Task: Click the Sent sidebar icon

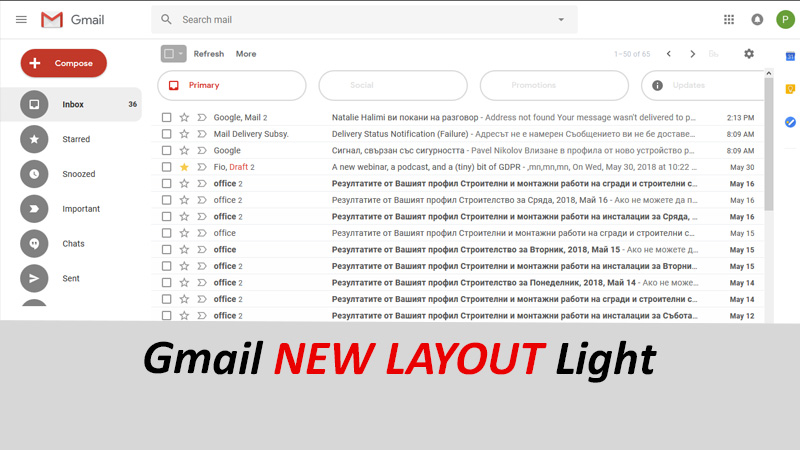Action: (34, 278)
